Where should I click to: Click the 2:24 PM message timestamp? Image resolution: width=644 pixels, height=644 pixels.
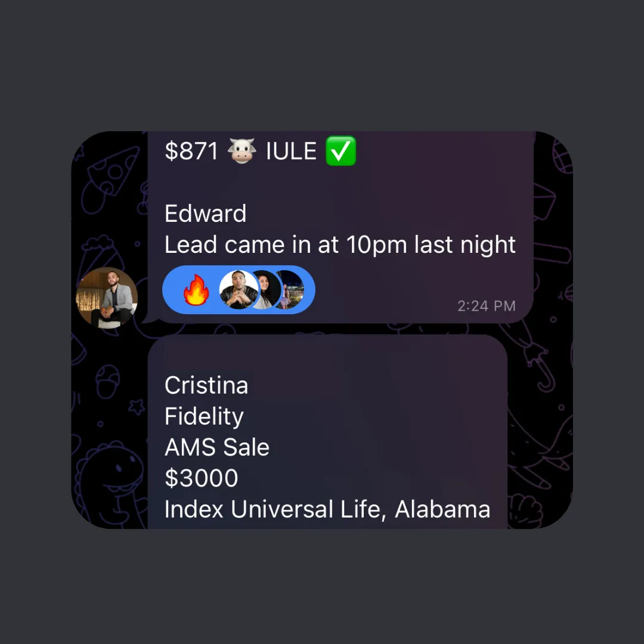click(x=487, y=306)
